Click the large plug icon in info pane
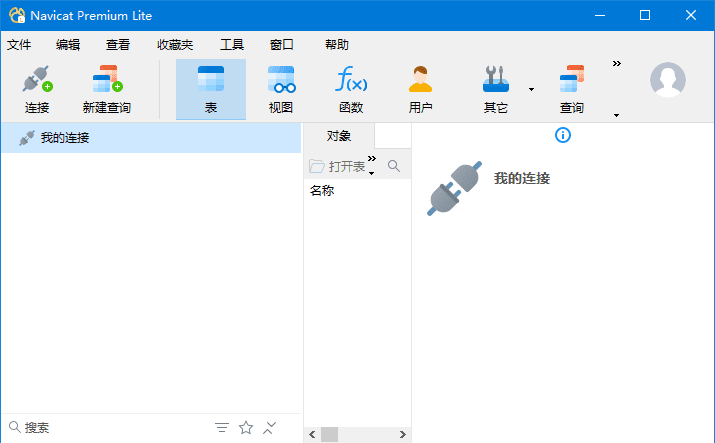Screen dimensions: 715x443 (454, 188)
